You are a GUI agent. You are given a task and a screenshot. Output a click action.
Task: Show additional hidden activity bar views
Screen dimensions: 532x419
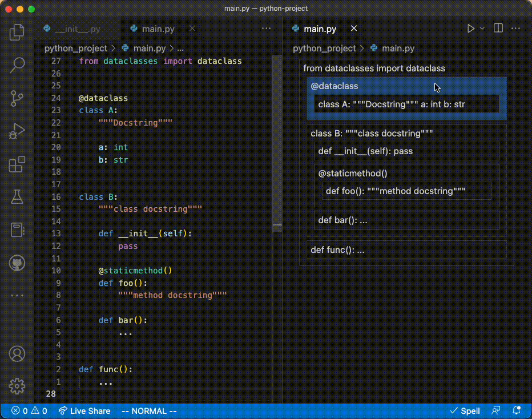(17, 296)
